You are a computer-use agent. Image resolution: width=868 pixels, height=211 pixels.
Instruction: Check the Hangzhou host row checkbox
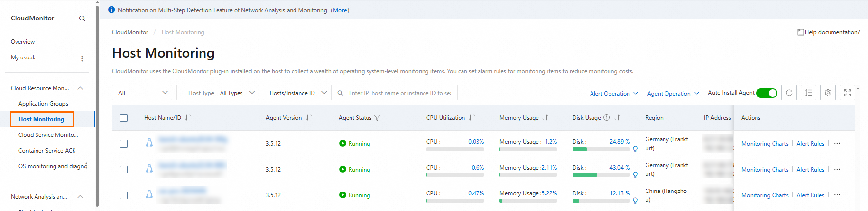click(x=124, y=195)
